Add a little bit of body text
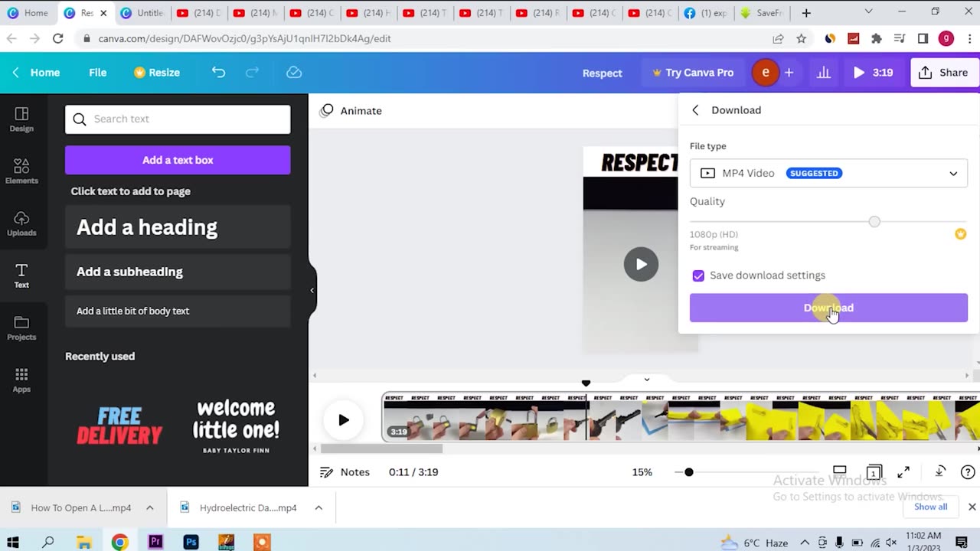The image size is (980, 551). point(178,311)
